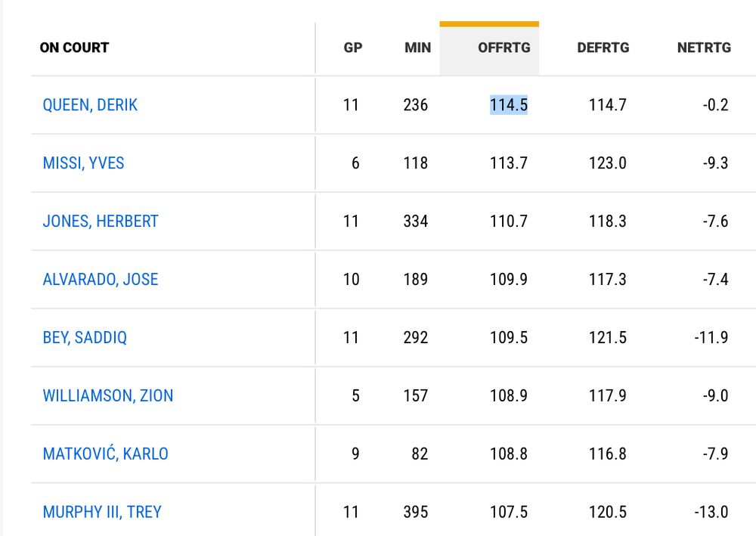This screenshot has width=756, height=536.
Task: Click the ON COURT column header
Action: coord(74,48)
